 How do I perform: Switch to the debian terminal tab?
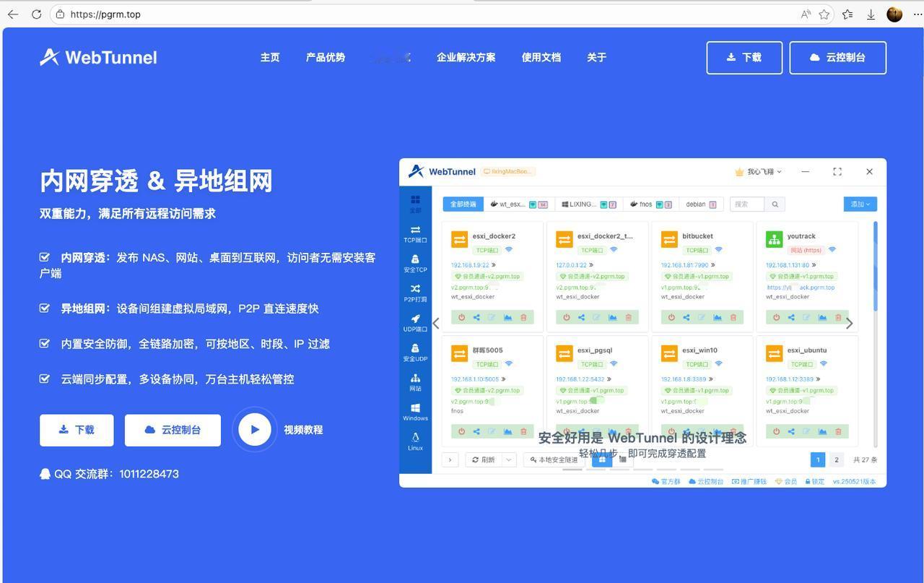point(701,204)
